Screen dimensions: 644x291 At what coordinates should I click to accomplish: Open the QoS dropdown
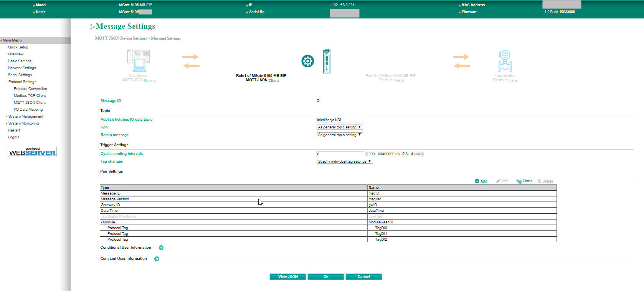pyautogui.click(x=340, y=127)
